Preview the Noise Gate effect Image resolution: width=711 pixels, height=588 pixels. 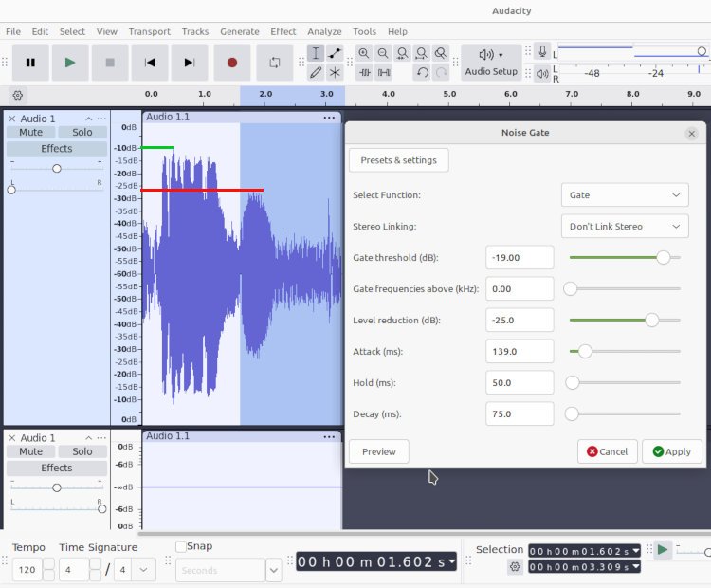tap(378, 451)
